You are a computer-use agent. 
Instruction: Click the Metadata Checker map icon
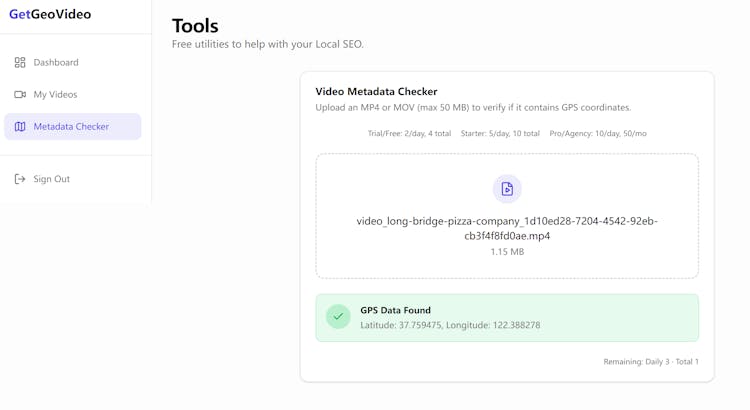(20, 127)
